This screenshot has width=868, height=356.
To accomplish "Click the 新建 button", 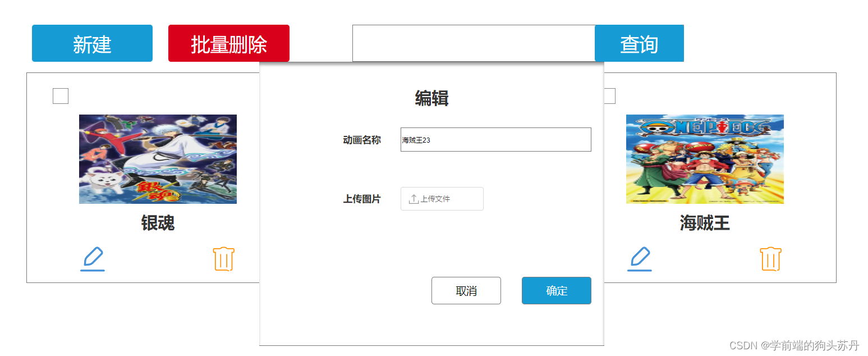I will (x=92, y=43).
